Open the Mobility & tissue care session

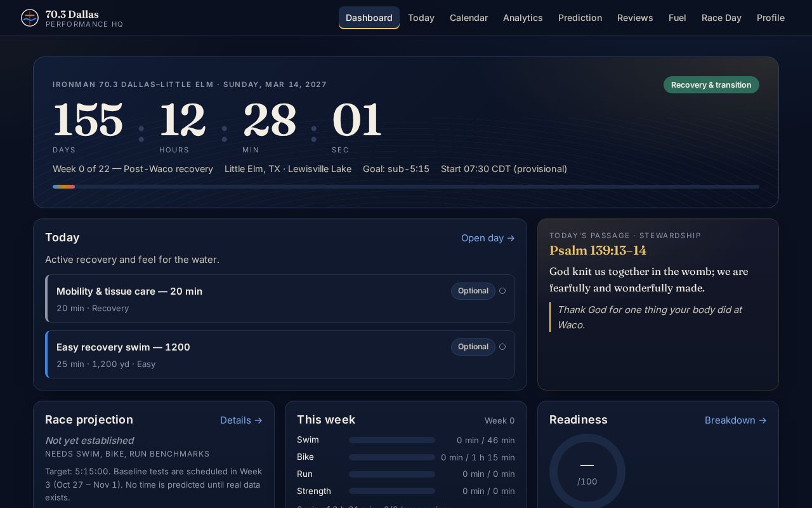coord(280,298)
